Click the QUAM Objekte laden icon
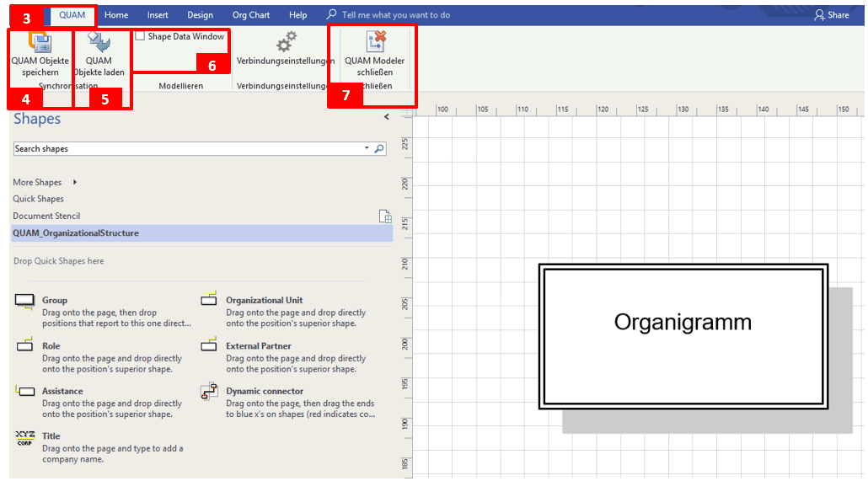The height and width of the screenshot is (481, 868). tap(99, 42)
